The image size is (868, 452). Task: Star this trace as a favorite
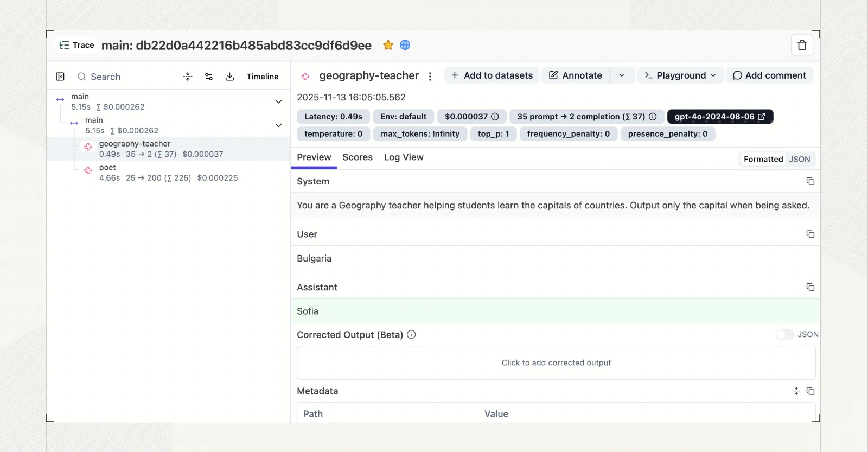coord(388,45)
